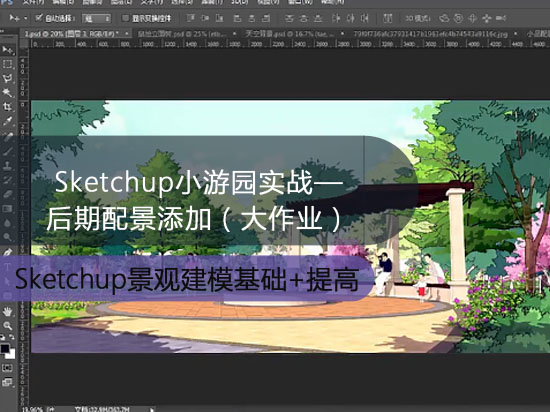Expand the Move tool preset arrow
This screenshot has width=550, height=412.
pyautogui.click(x=26, y=18)
